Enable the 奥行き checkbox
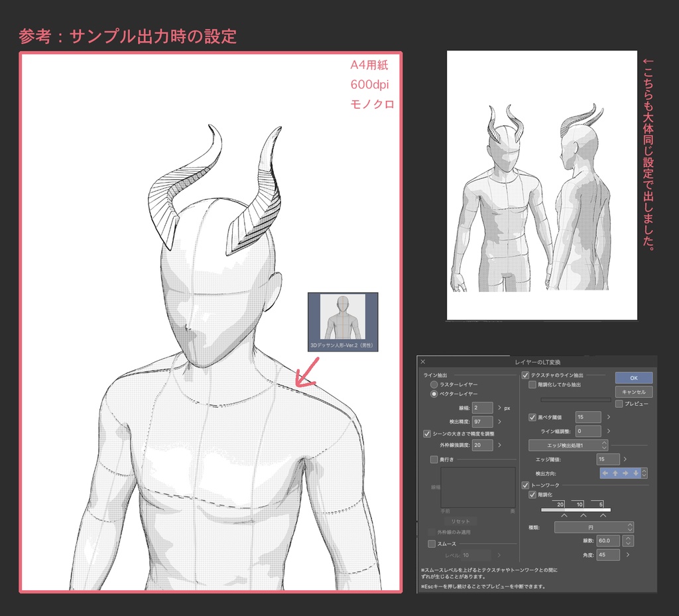Viewport: 679px width, 616px height. pos(434,460)
